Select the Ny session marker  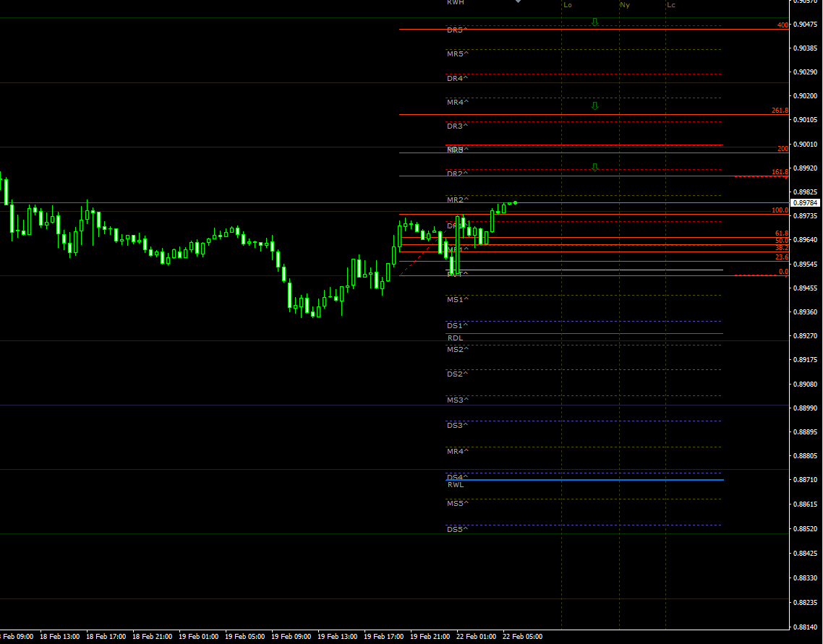click(x=623, y=5)
